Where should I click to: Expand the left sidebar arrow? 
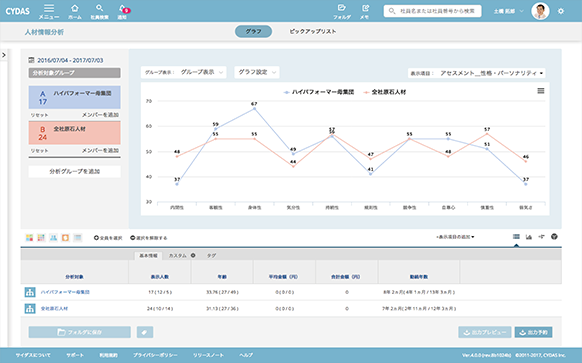[x=4, y=55]
